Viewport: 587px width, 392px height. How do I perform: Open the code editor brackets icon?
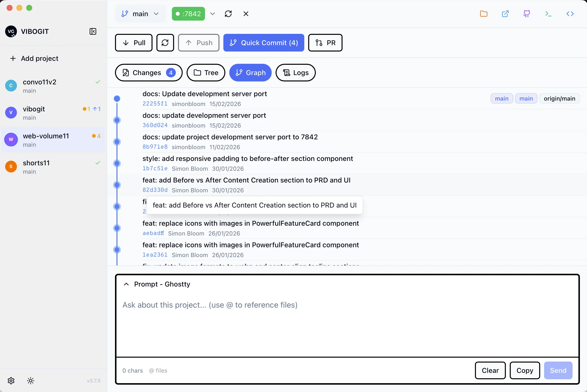tap(570, 14)
